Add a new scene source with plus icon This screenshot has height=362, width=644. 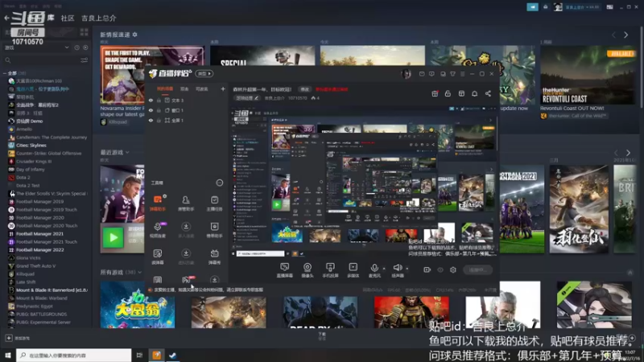click(x=223, y=88)
